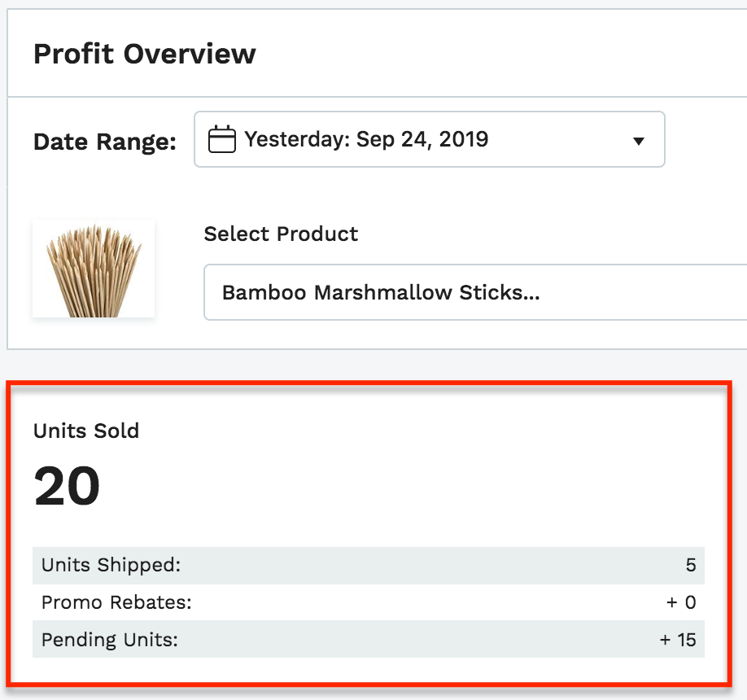Image resolution: width=747 pixels, height=700 pixels.
Task: Click Bamboo Marshmallow Sticks product name text
Action: click(x=381, y=292)
